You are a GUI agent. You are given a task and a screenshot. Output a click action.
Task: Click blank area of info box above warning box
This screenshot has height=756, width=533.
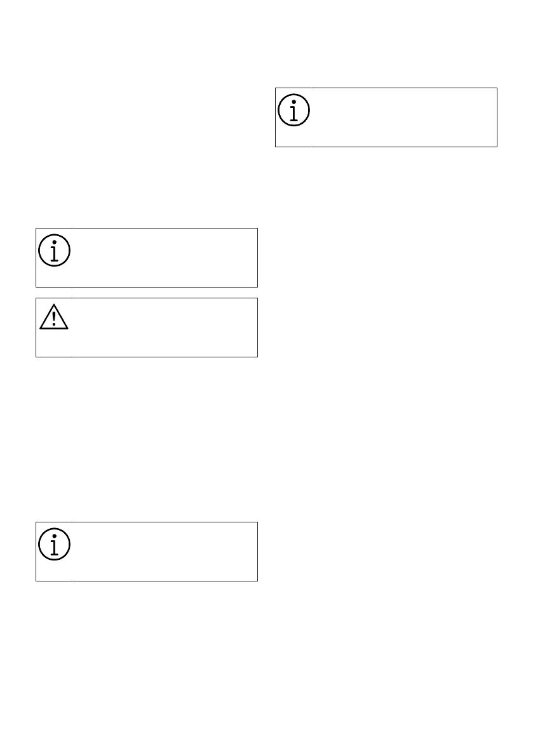[164, 258]
